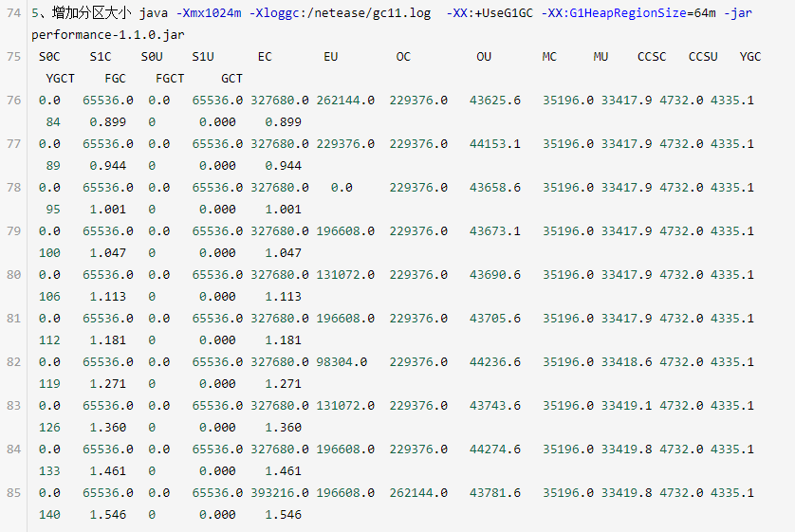
Task: Click the YGC count 119
Action: (49, 383)
